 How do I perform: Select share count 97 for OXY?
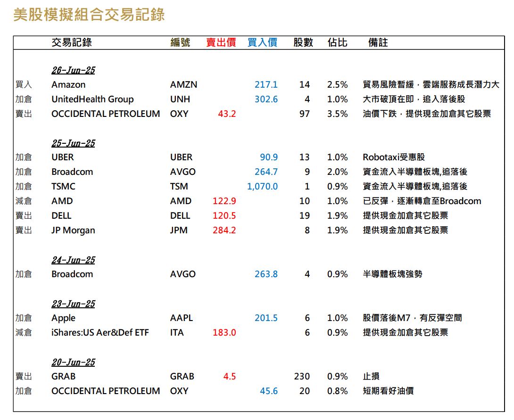tap(305, 114)
